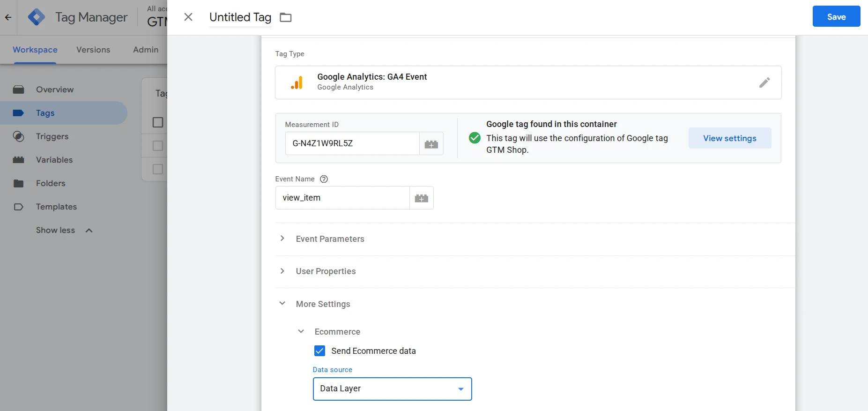Viewport: 868px width, 411px height.
Task: Open Folders in the sidebar
Action: click(51, 183)
